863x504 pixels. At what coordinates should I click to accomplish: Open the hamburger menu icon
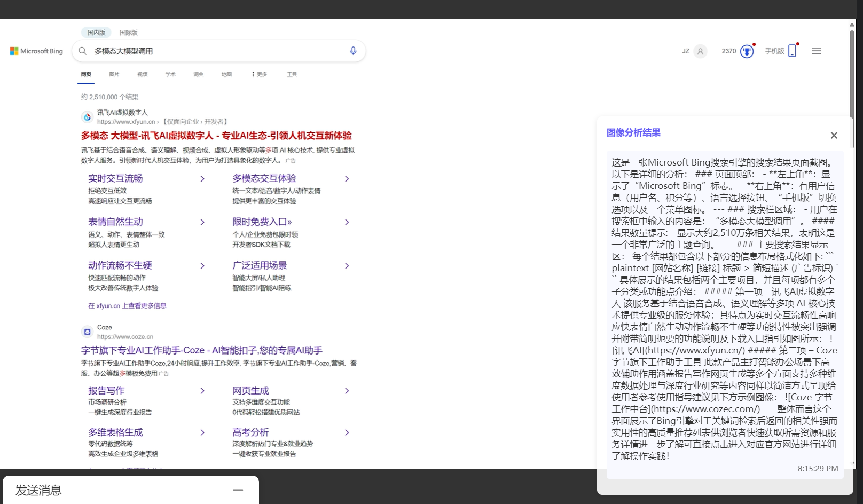click(817, 51)
